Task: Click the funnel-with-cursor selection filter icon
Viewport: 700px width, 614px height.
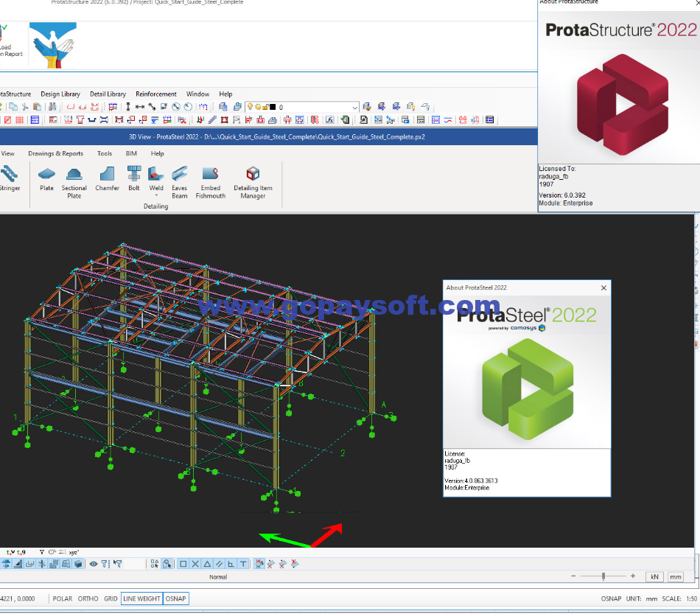Action: coord(117,564)
